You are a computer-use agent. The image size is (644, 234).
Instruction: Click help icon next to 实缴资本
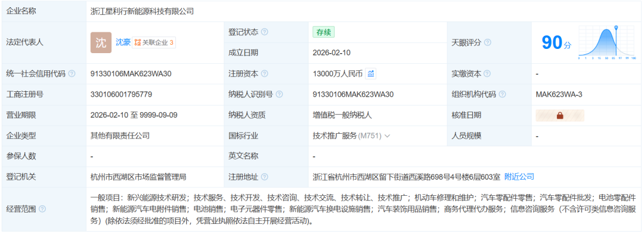click(x=488, y=74)
